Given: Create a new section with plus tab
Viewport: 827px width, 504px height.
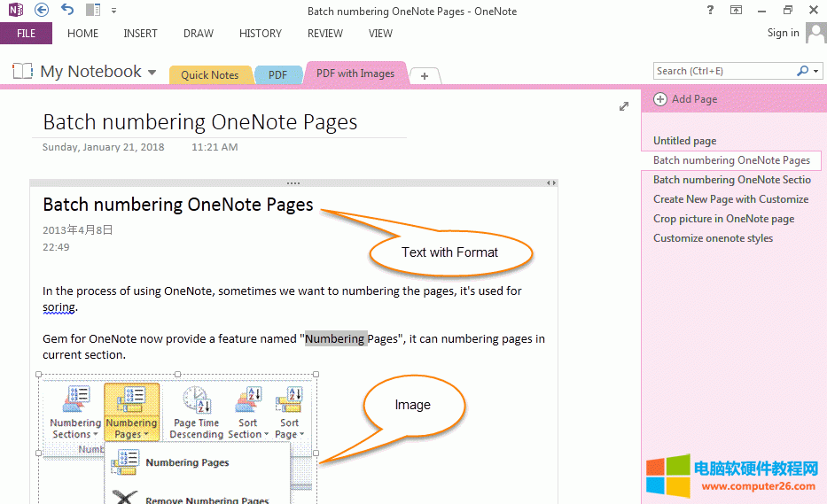Looking at the screenshot, I should 425,76.
